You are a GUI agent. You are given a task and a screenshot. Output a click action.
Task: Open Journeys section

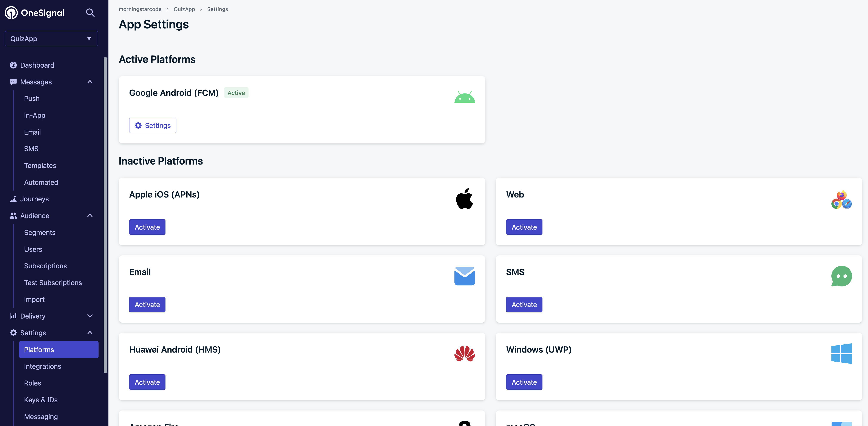[34, 199]
